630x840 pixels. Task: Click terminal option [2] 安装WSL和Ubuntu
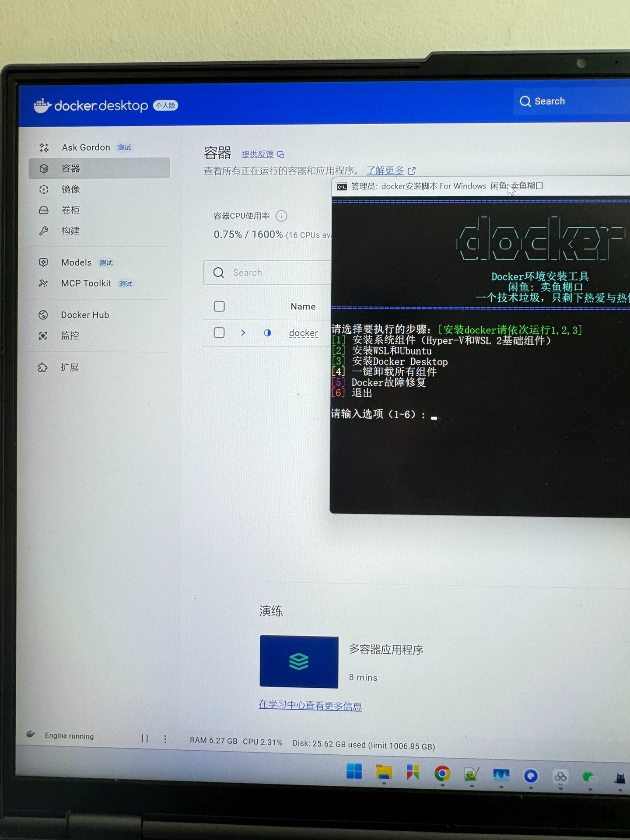pyautogui.click(x=381, y=351)
